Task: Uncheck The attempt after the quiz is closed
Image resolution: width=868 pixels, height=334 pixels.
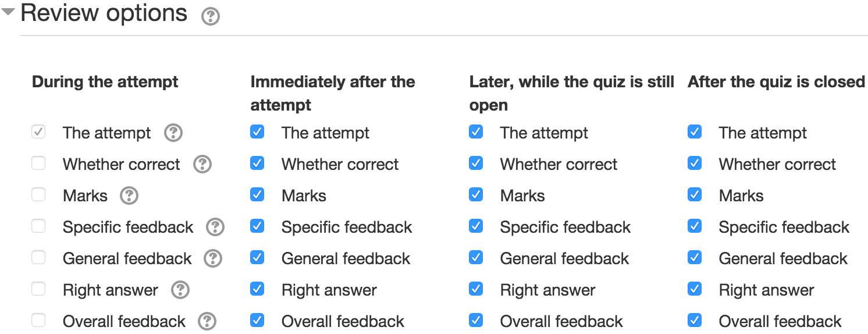Action: click(695, 132)
